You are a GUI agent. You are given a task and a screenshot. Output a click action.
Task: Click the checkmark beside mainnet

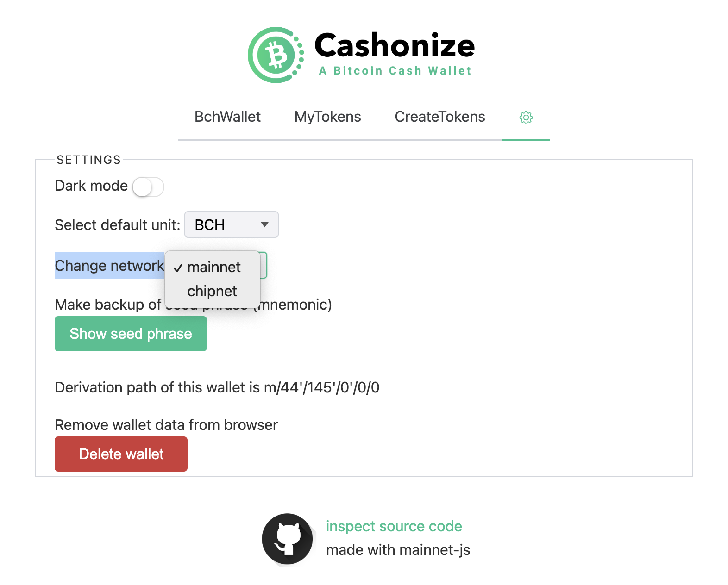point(178,268)
